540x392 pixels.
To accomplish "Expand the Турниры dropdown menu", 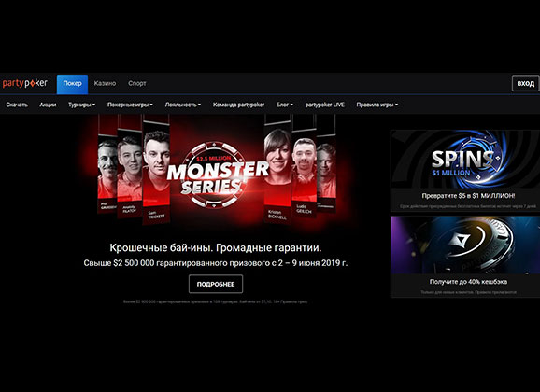I will [81, 105].
